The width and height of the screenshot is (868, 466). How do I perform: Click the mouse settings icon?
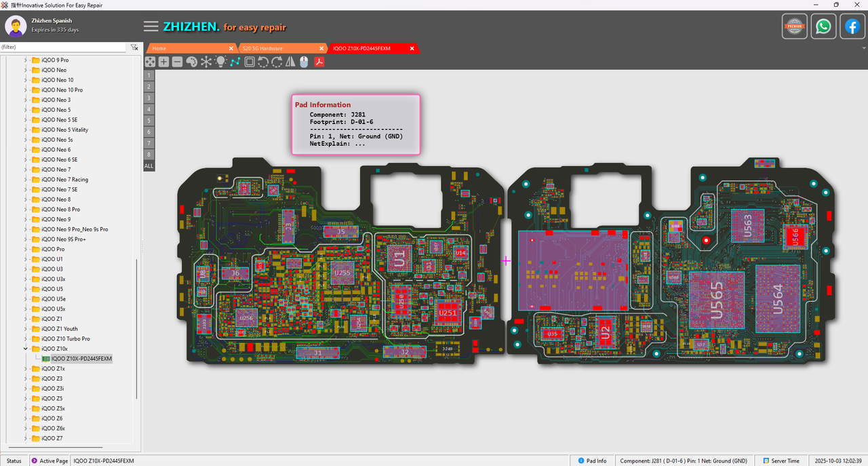click(304, 62)
